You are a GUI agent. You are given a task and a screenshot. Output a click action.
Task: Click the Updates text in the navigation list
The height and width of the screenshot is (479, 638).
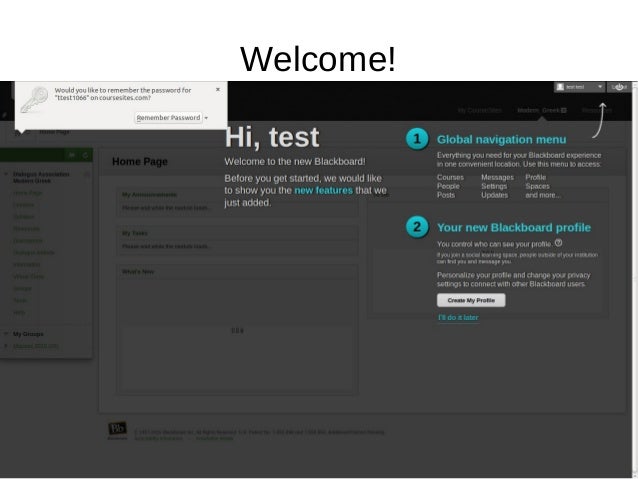pyautogui.click(x=494, y=195)
